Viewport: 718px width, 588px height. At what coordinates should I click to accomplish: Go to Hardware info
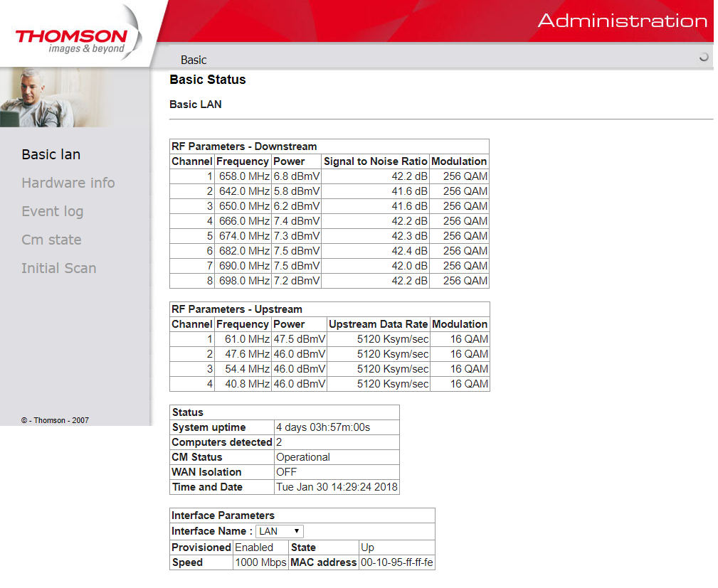tap(68, 183)
